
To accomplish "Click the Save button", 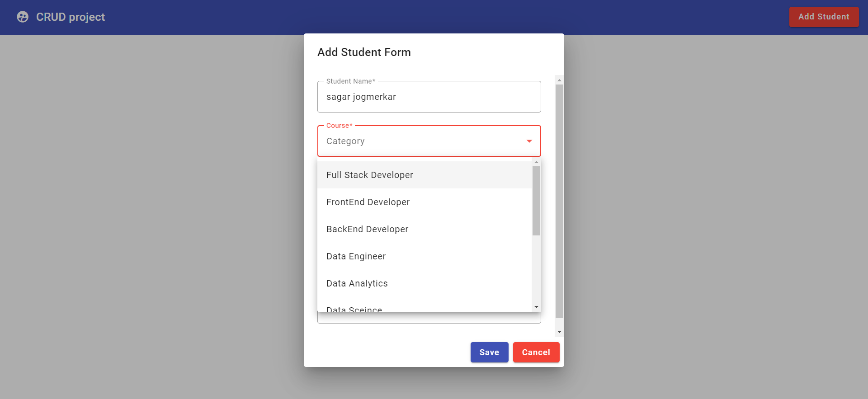I will pos(489,352).
